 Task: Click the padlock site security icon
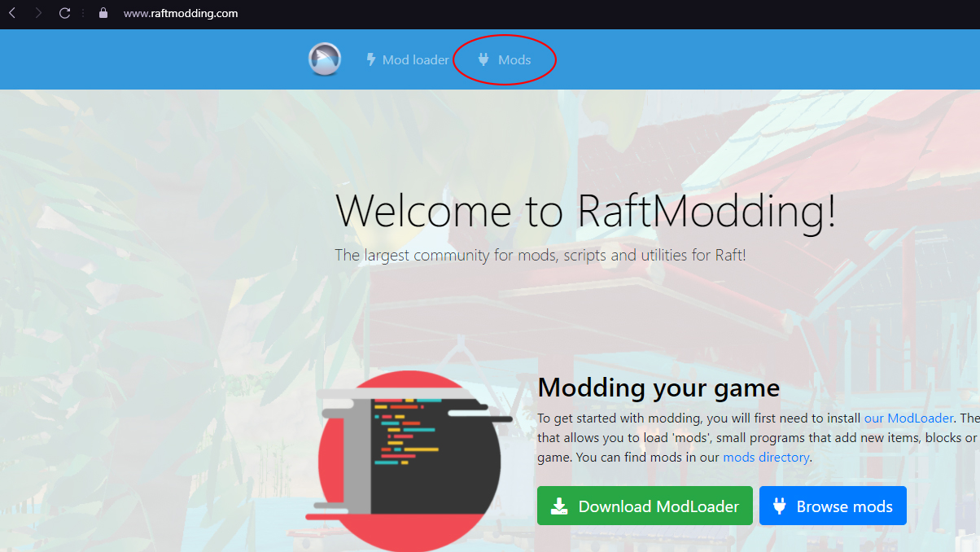[x=103, y=13]
